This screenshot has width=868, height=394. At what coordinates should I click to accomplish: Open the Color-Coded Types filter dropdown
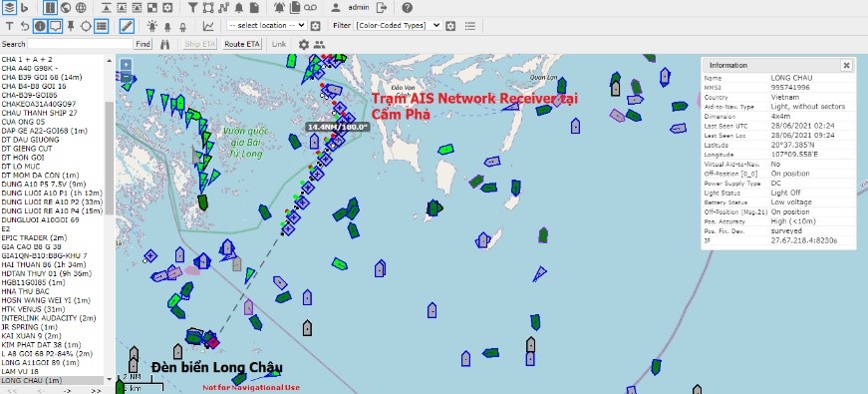[x=398, y=26]
